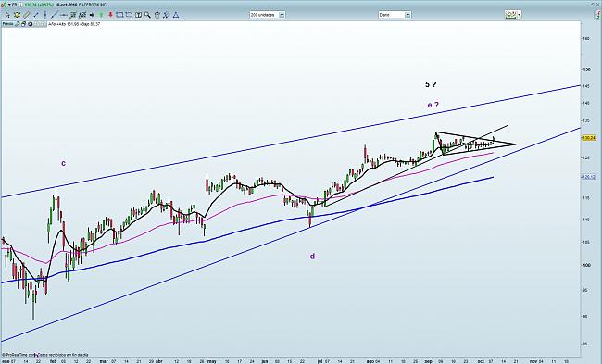Viewport: 602px width, 364px height.
Task: Click the chart style candlestick button
Action: coord(510,15)
